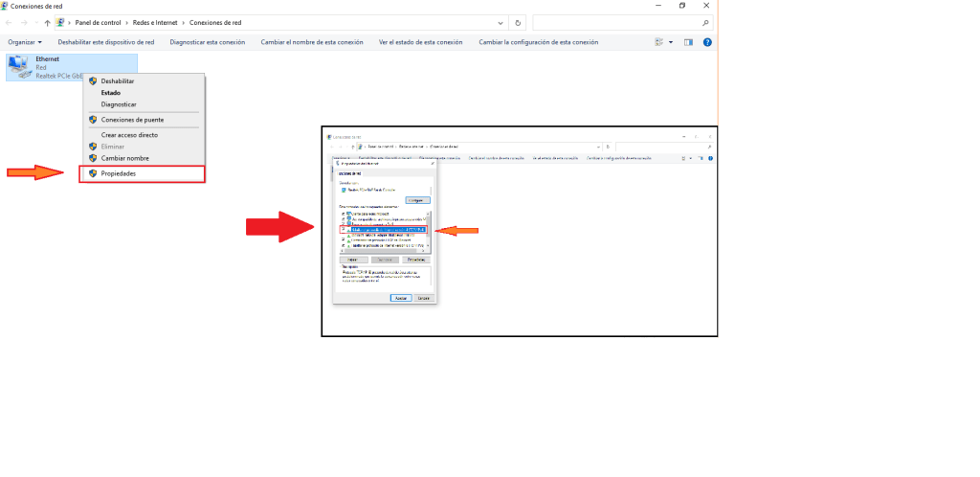980x477 pixels.
Task: Refresh the Conexiones de red view
Action: point(518,23)
